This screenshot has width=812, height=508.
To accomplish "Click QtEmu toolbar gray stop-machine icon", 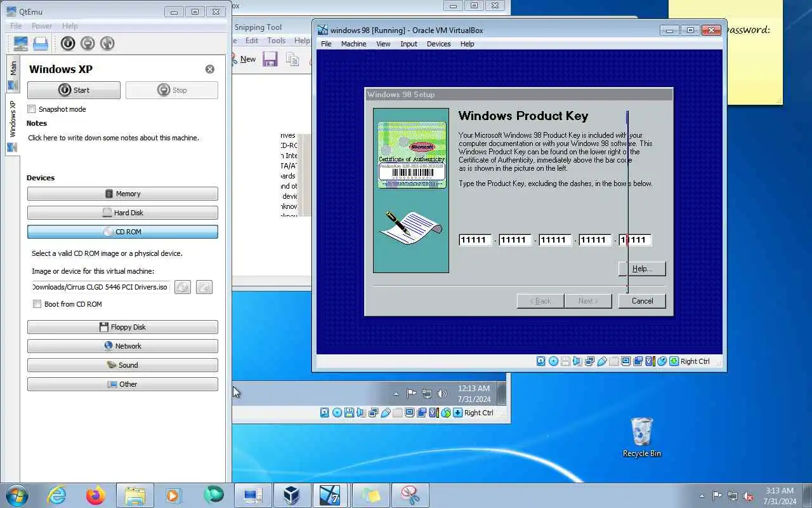I will (88, 43).
